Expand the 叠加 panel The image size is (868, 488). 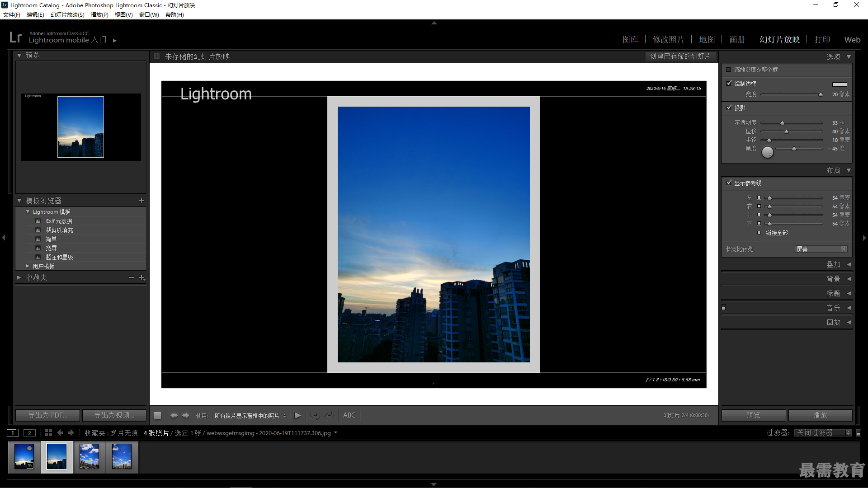[x=849, y=264]
